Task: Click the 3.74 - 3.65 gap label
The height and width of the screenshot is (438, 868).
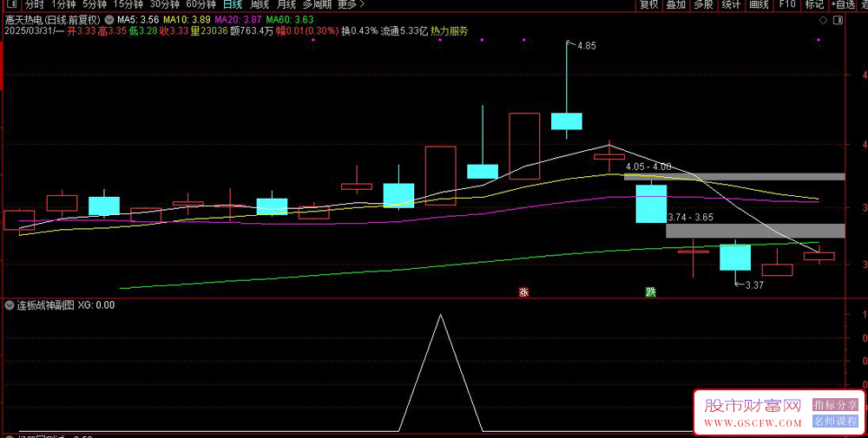Action: point(690,218)
